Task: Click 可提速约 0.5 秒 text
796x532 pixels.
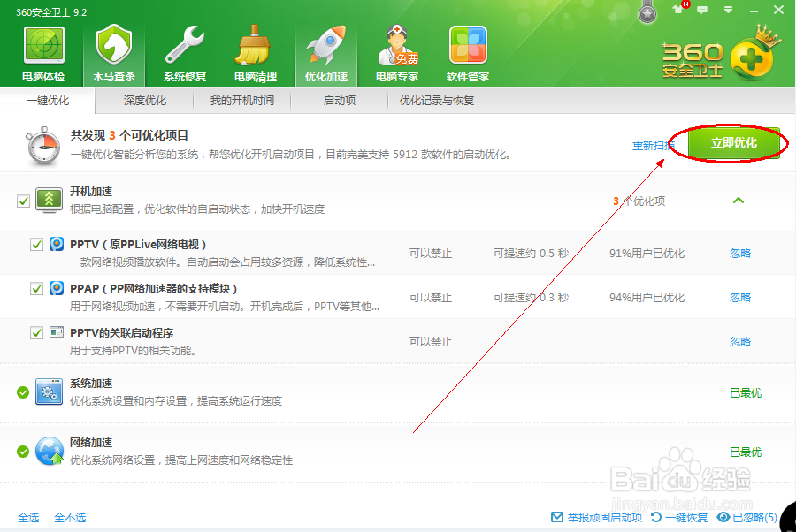Action: click(531, 253)
